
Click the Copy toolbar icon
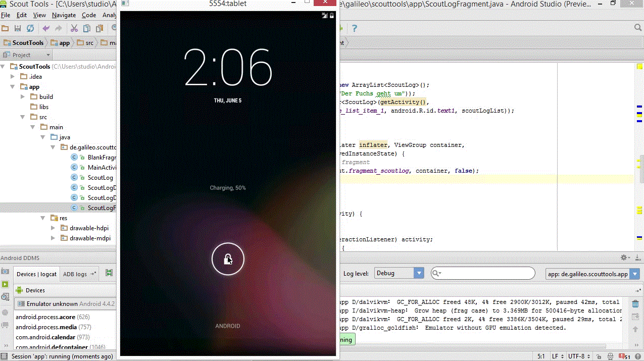87,28
